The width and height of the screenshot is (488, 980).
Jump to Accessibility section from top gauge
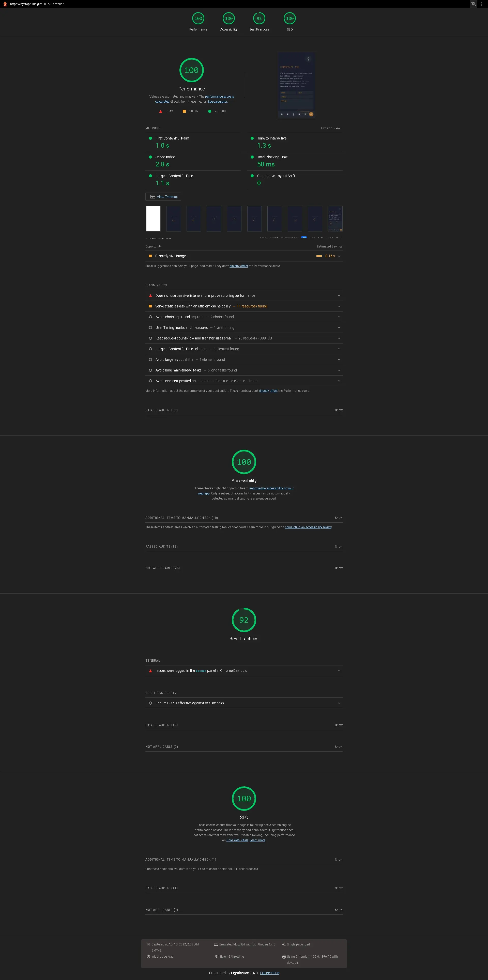click(229, 19)
